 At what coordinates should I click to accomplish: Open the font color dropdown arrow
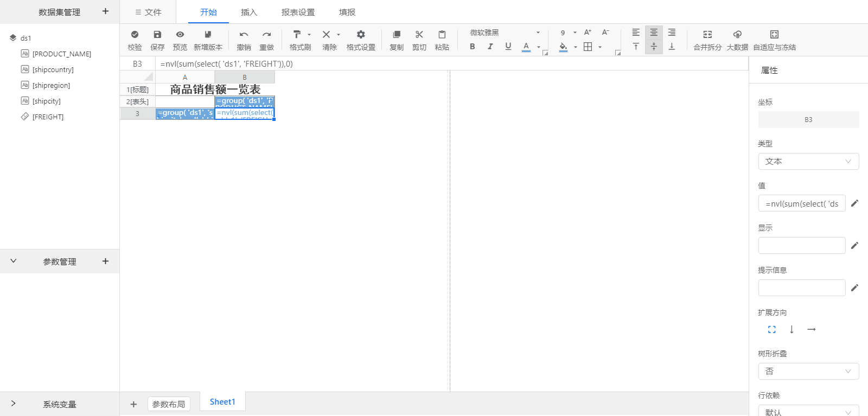pyautogui.click(x=539, y=47)
